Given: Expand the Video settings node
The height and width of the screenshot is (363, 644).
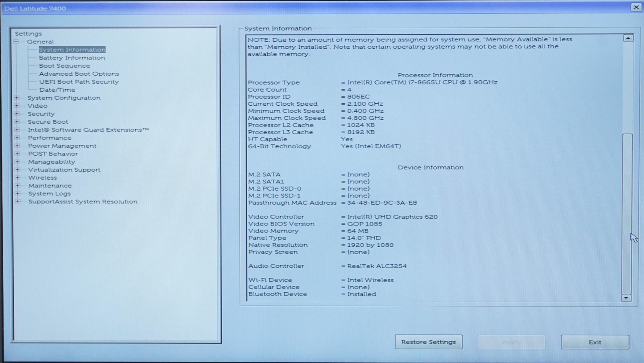Looking at the screenshot, I should 17,106.
